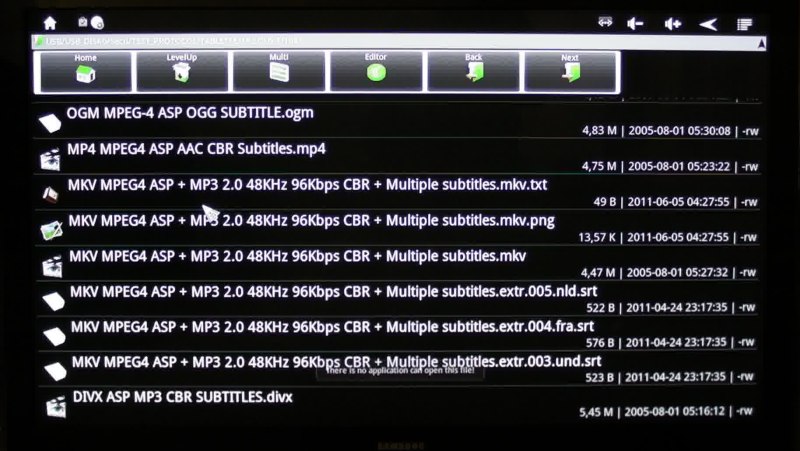Viewport: 800px width, 451px height.
Task: Click the Next navigation button
Action: [570, 72]
